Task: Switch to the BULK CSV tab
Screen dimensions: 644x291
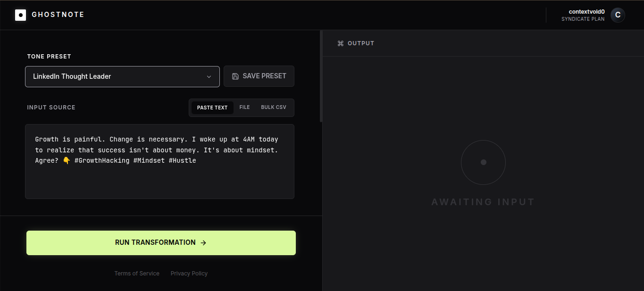Action: (x=274, y=107)
